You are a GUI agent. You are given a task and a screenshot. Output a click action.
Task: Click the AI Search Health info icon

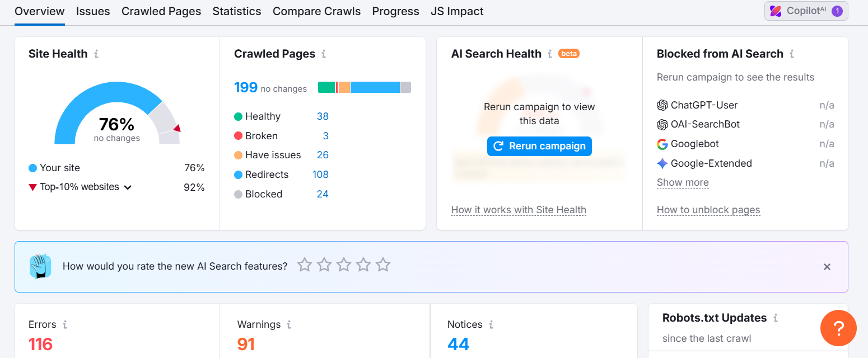pos(549,54)
